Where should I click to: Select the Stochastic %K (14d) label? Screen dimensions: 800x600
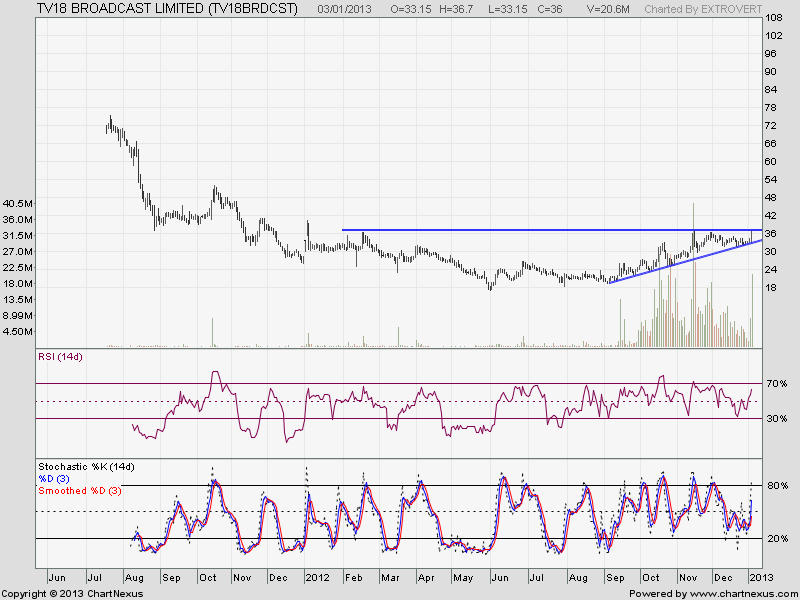click(86, 467)
